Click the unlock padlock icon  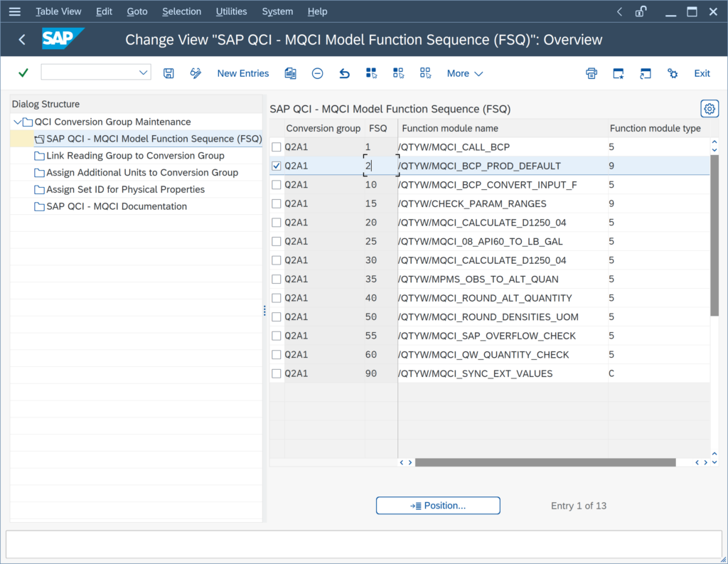point(641,11)
